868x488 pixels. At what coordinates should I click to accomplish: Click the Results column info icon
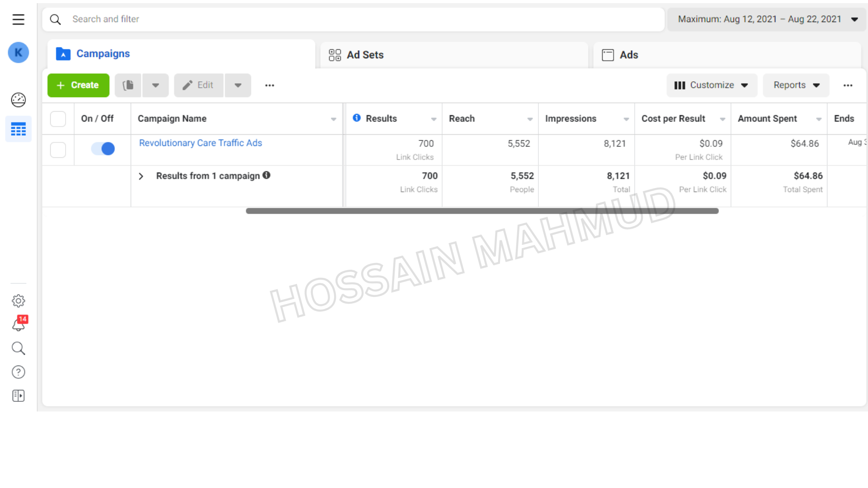tap(357, 118)
